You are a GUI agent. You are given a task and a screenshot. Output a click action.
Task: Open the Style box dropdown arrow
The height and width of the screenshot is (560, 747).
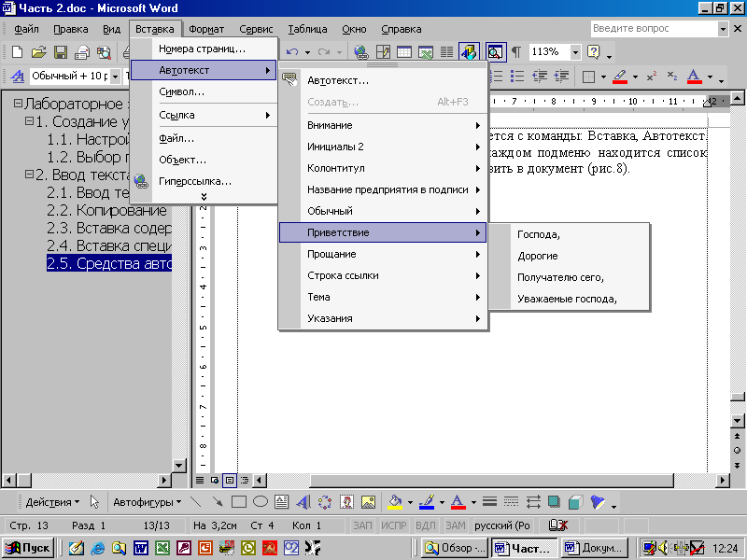[115, 77]
